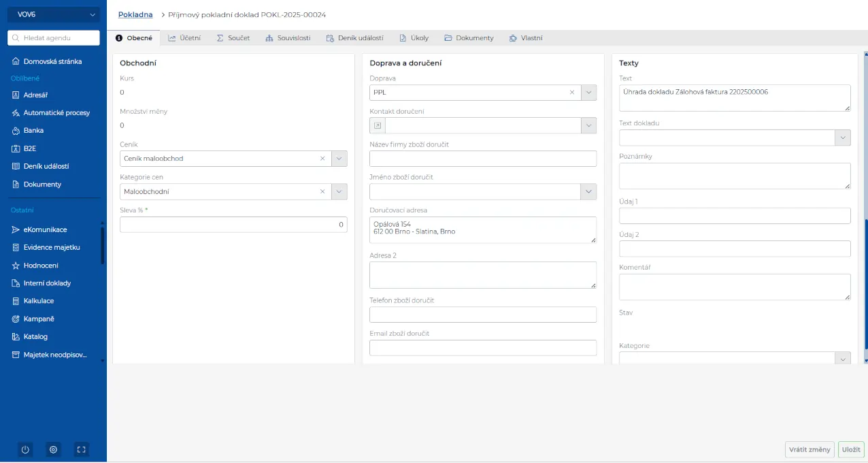Switch to the Účetní tab
The width and height of the screenshot is (868, 463).
coord(184,38)
